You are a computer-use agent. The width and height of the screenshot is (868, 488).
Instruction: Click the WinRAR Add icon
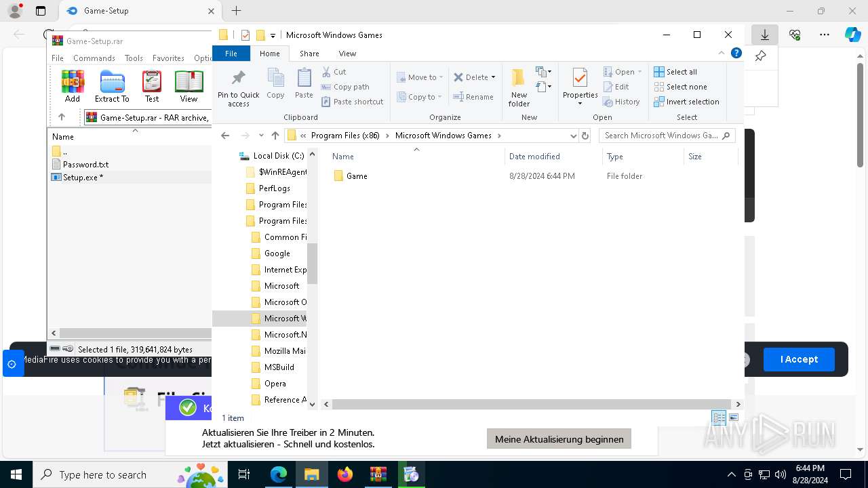tap(73, 86)
